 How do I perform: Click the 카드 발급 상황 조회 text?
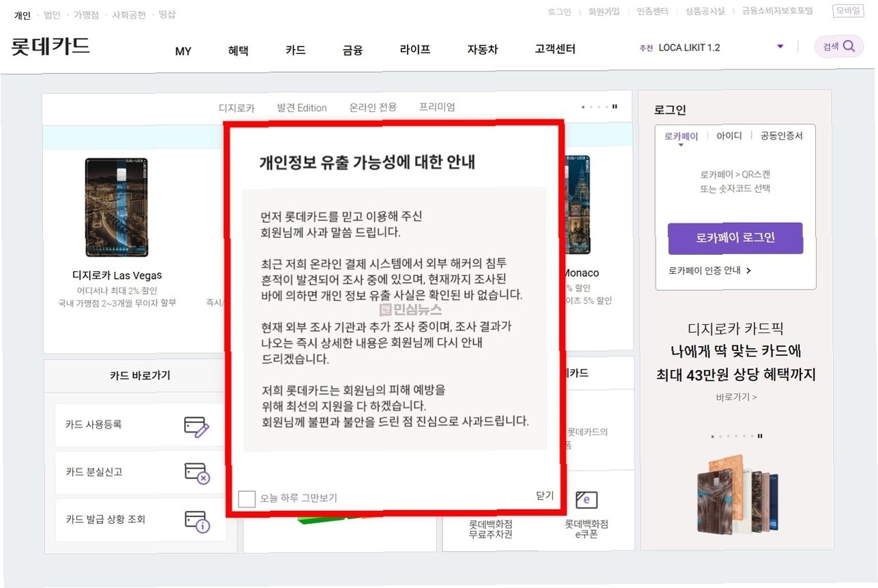pyautogui.click(x=106, y=519)
